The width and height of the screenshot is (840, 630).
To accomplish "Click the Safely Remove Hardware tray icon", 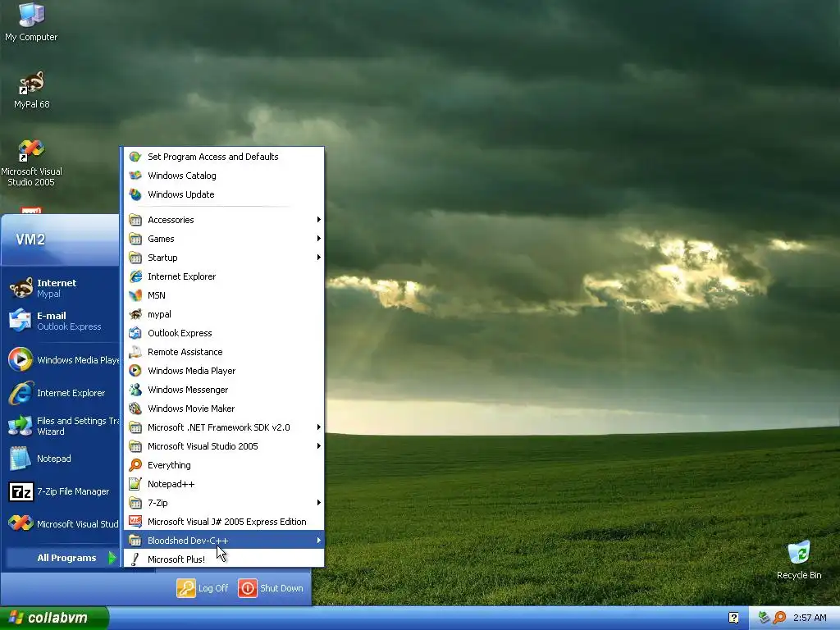I will [765, 618].
